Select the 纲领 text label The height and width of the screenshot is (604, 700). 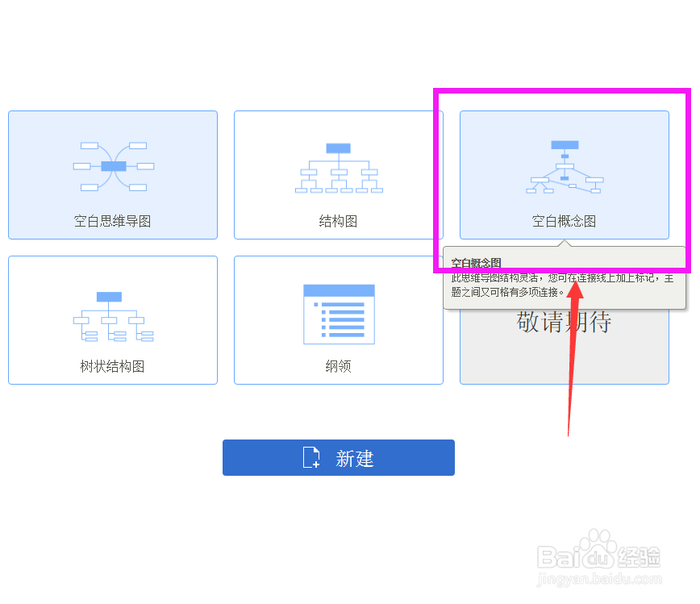[338, 364]
